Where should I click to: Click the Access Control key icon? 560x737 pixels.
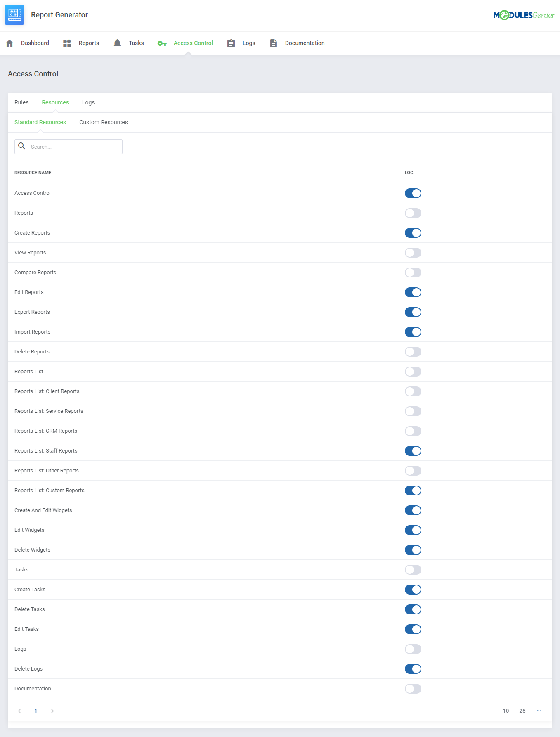pyautogui.click(x=162, y=43)
